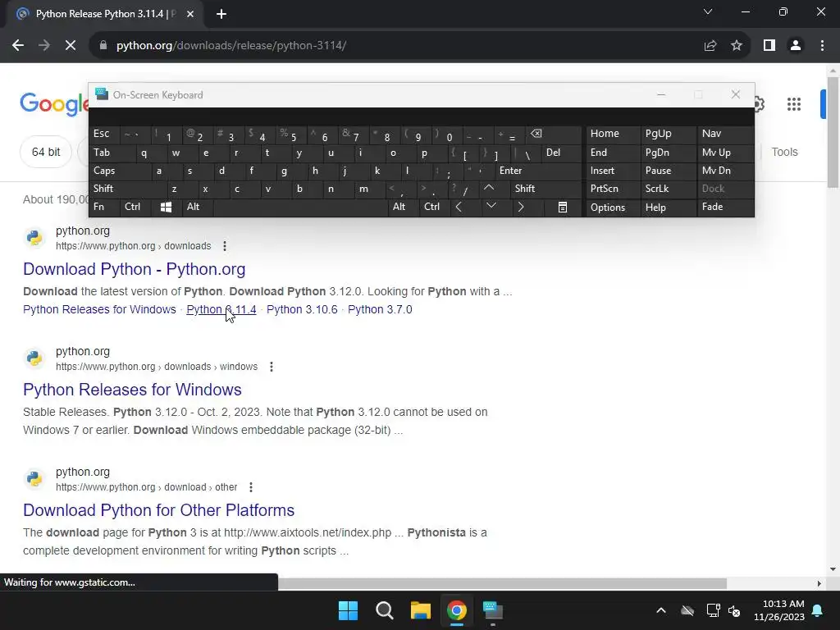Open Python Releases for Windows result title
The image size is (840, 630).
click(x=132, y=390)
